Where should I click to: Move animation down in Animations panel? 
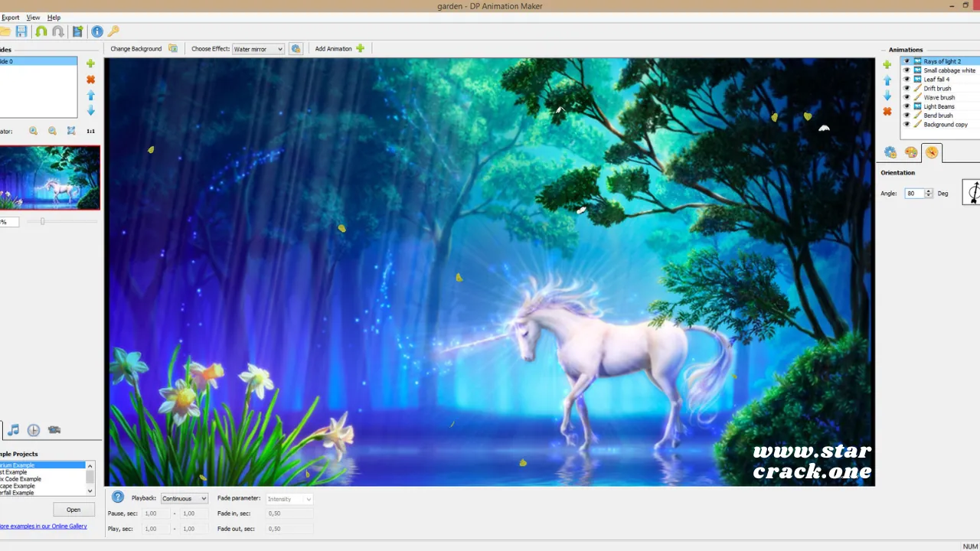(887, 96)
